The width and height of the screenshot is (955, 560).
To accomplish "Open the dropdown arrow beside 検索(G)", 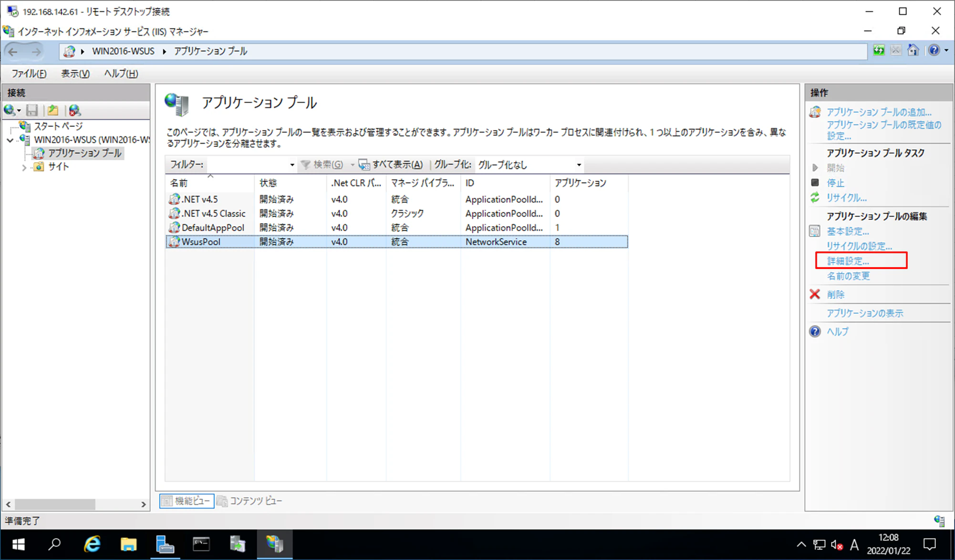I will pyautogui.click(x=353, y=165).
